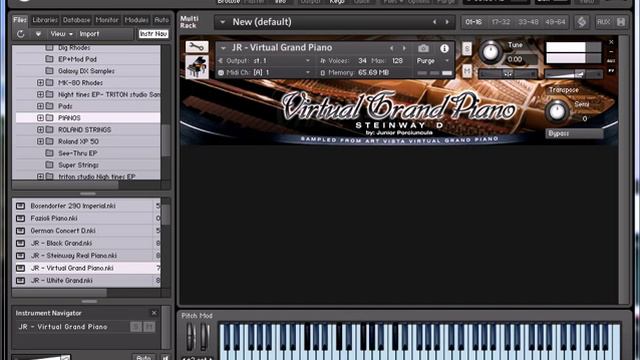Take a snapshot with the camera icon
This screenshot has width=640, height=360.
423,48
